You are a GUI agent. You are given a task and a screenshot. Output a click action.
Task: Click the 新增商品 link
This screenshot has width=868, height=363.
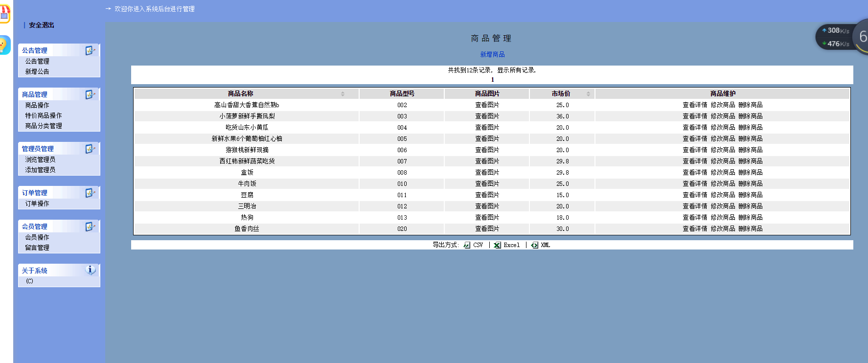pos(492,54)
